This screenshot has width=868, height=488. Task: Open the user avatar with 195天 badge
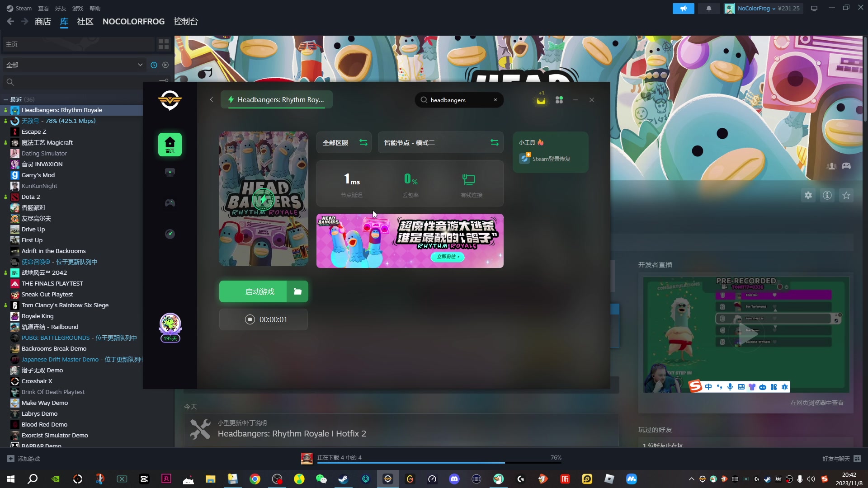coord(170,327)
